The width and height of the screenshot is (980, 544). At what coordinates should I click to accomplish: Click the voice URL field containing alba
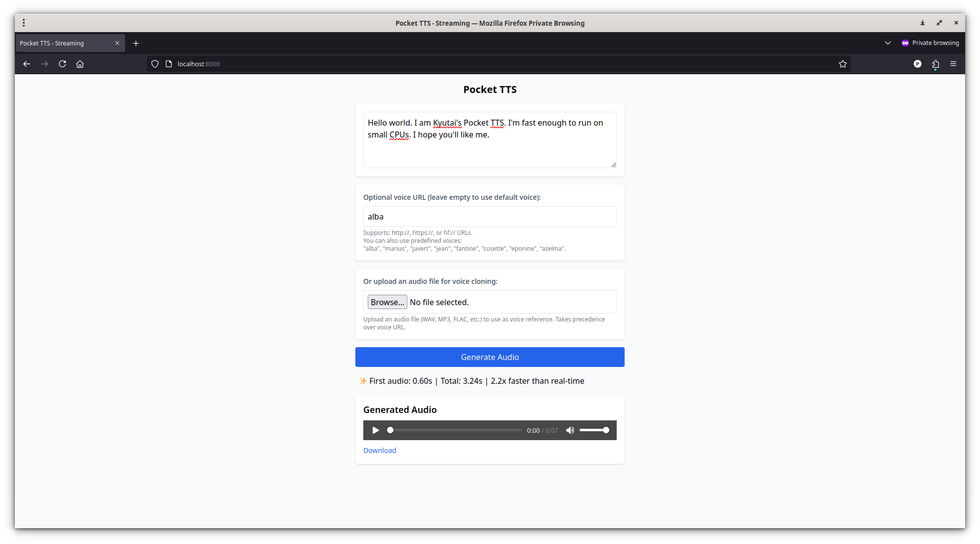tap(490, 217)
